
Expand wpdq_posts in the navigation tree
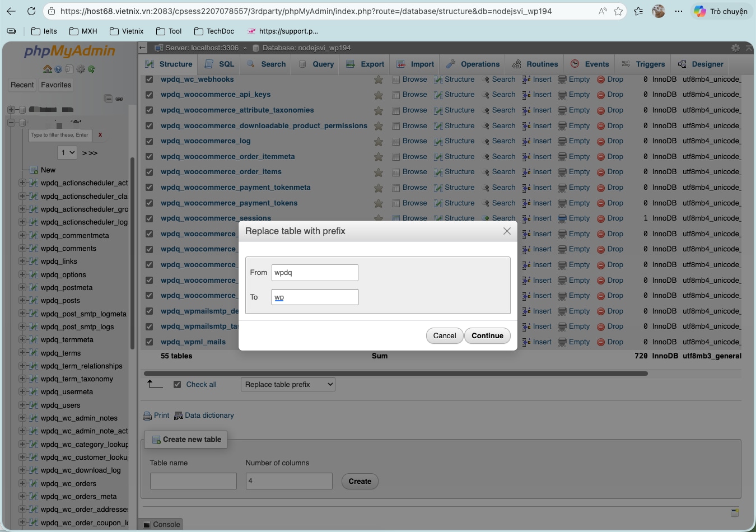click(22, 300)
